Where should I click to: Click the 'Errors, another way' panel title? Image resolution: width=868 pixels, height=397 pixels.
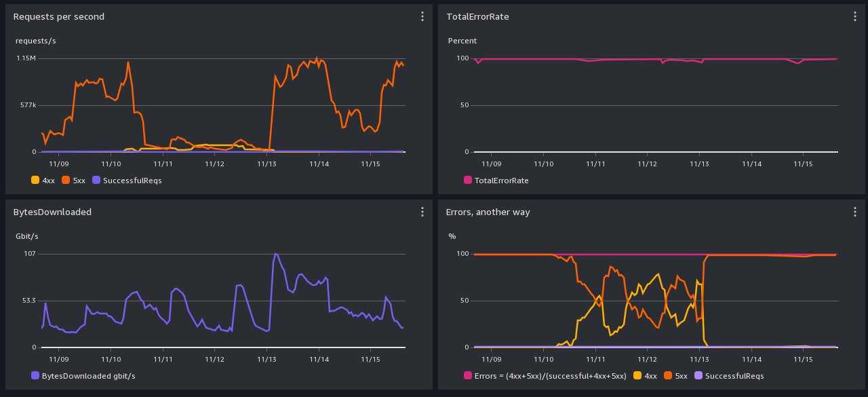point(488,212)
